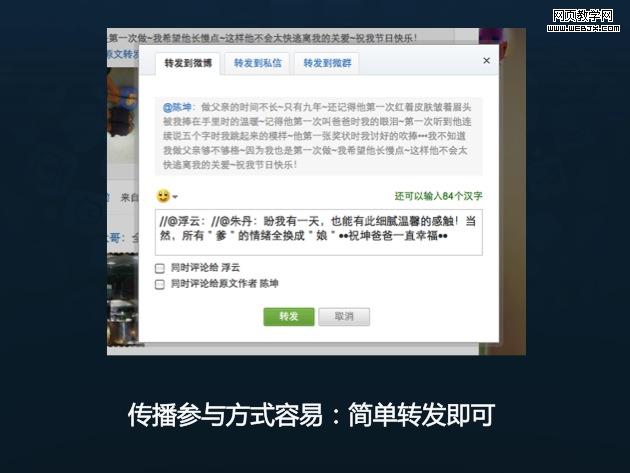Open the 原文转发 link behind the dialog
Screen dimensions: 630x473
(122, 54)
